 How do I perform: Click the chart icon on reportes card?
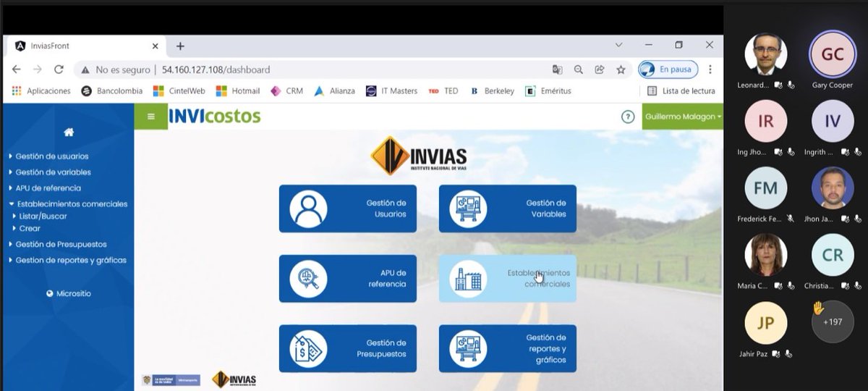click(x=468, y=348)
